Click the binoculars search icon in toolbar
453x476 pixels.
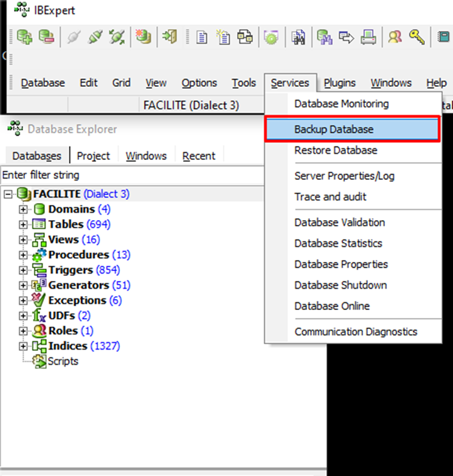297,38
